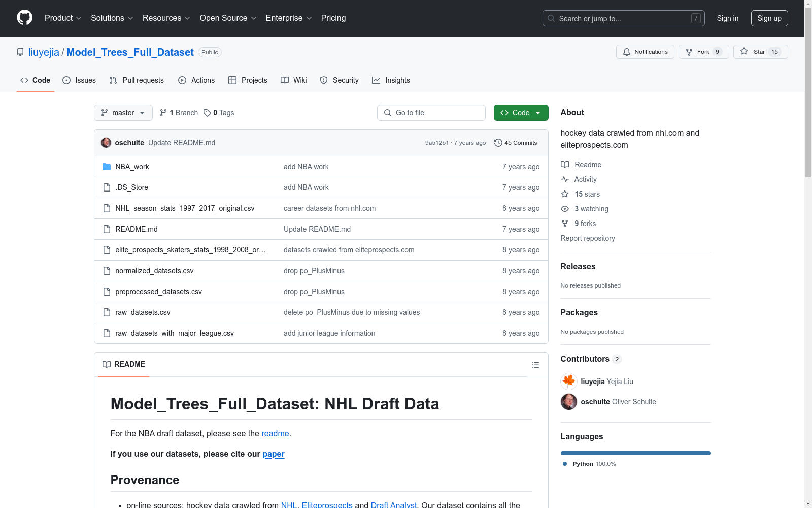Image resolution: width=812 pixels, height=508 pixels.
Task: Open the README outline list icon
Action: point(535,365)
